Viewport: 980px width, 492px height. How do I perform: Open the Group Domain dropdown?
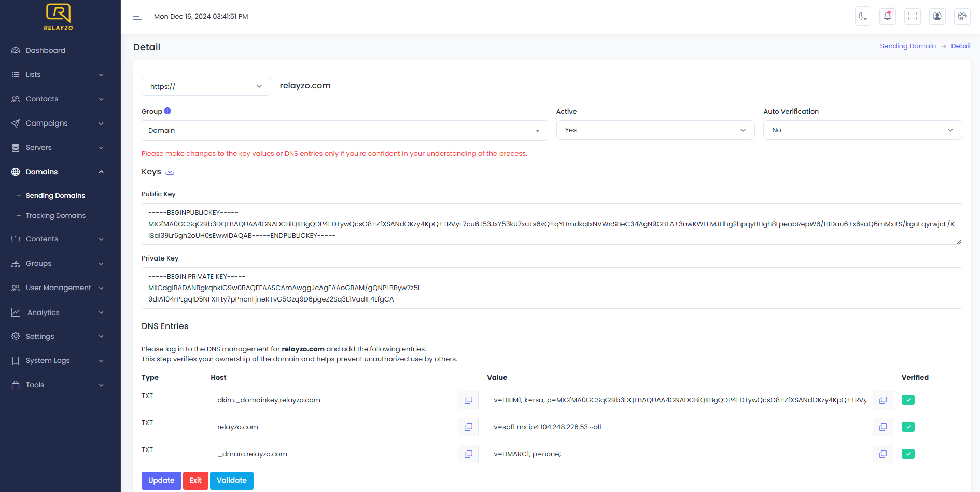[344, 131]
